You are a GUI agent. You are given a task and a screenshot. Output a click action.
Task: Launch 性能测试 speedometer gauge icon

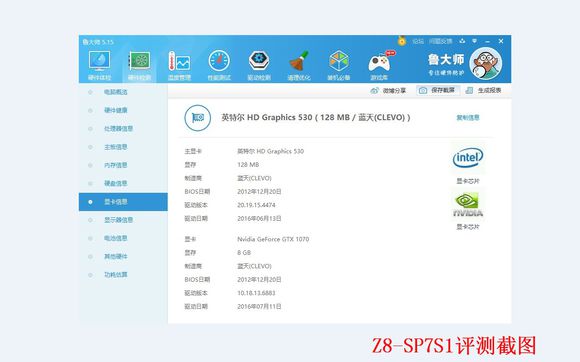(x=219, y=61)
